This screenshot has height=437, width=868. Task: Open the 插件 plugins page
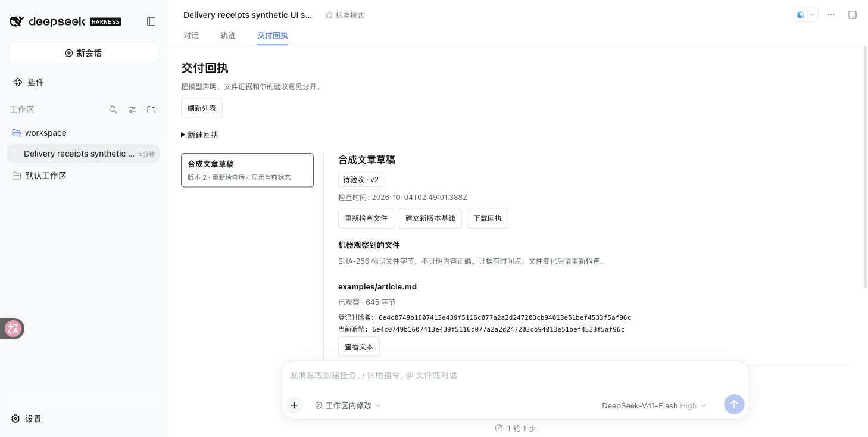(29, 82)
